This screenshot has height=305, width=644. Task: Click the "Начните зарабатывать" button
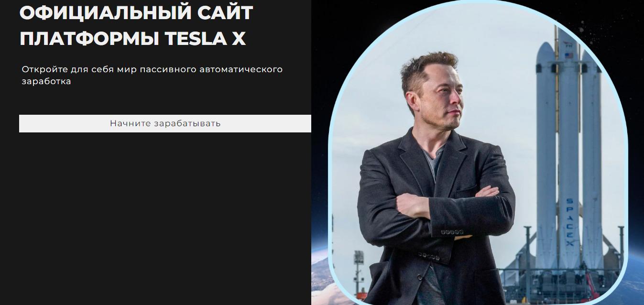pos(165,123)
